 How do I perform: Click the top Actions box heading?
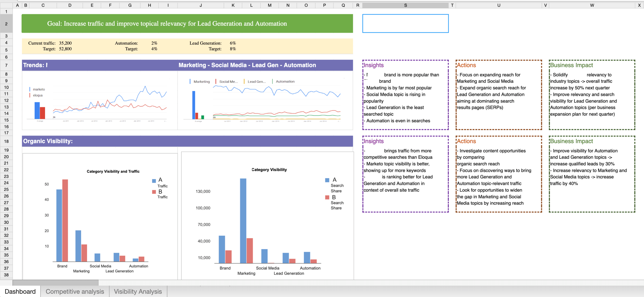466,65
